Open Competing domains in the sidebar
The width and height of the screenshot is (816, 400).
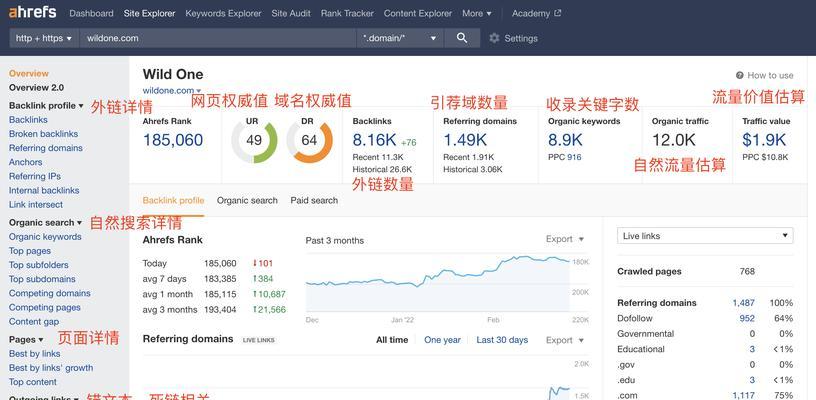click(49, 293)
